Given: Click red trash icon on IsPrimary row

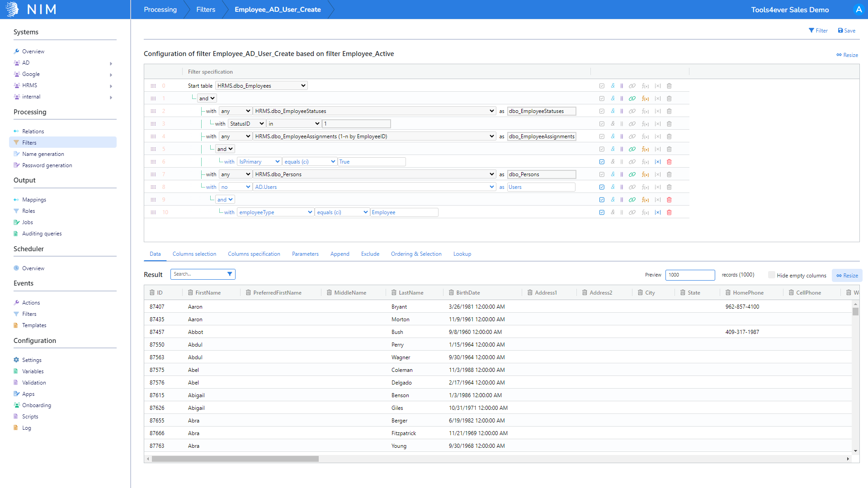Looking at the screenshot, I should click(x=669, y=162).
